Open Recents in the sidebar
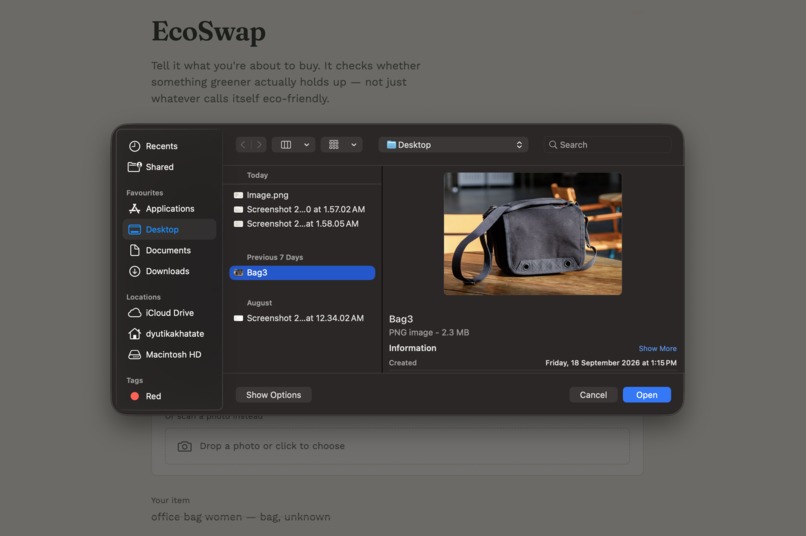This screenshot has height=536, width=806. tap(169, 146)
